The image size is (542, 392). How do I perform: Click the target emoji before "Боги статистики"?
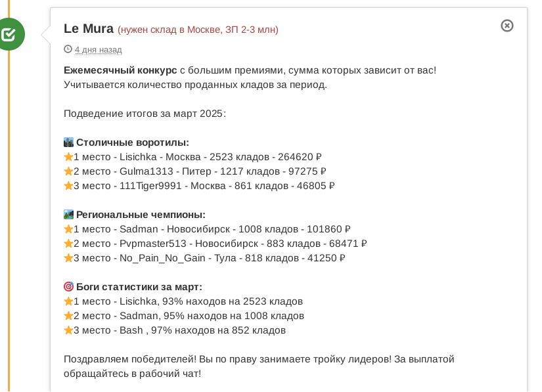[68, 287]
